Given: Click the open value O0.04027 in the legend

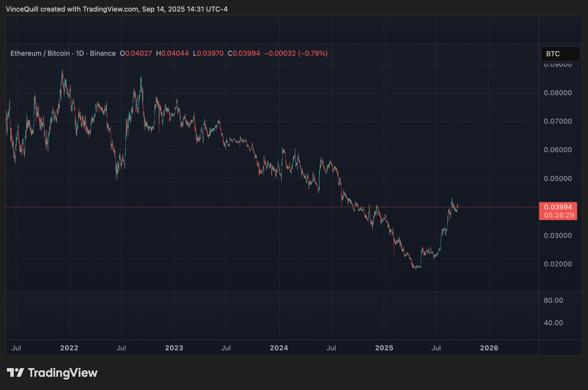Looking at the screenshot, I should [x=136, y=53].
